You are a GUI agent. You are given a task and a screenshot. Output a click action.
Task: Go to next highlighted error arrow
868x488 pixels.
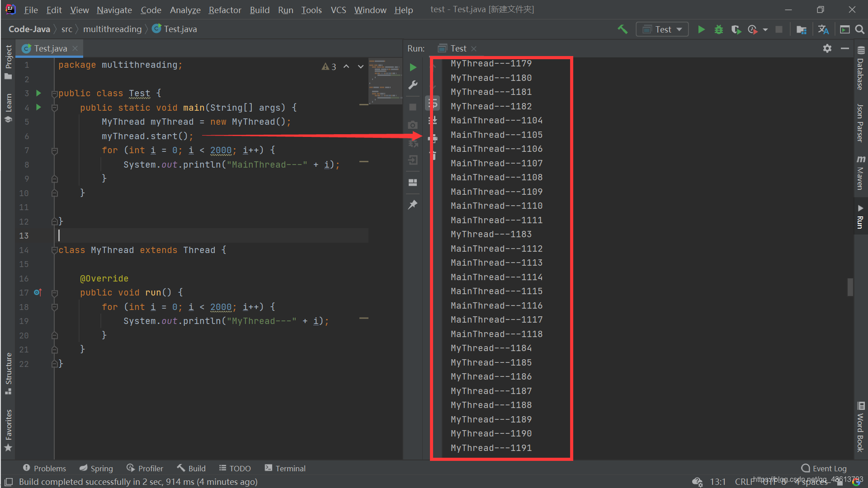(x=361, y=66)
